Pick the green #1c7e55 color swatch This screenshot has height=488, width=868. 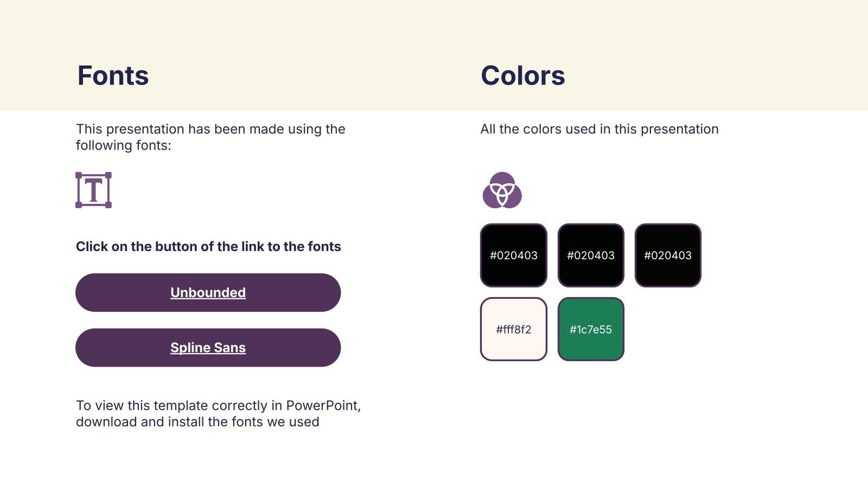click(x=590, y=329)
